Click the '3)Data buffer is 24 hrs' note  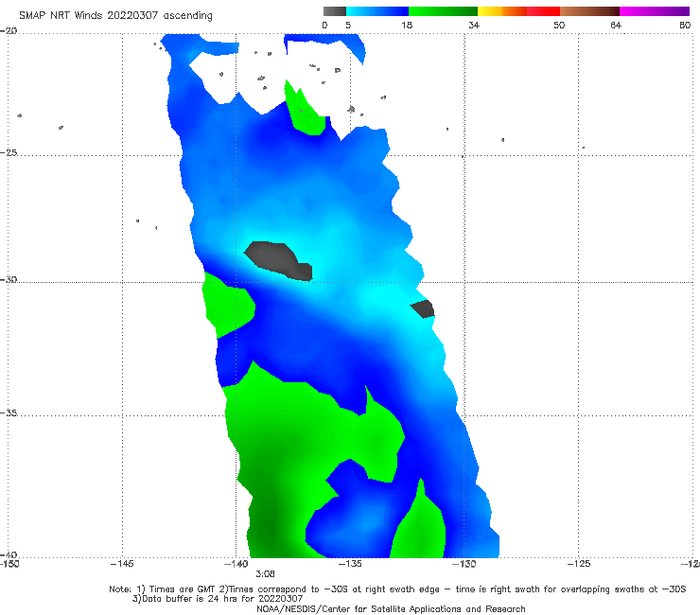pyautogui.click(x=218, y=599)
